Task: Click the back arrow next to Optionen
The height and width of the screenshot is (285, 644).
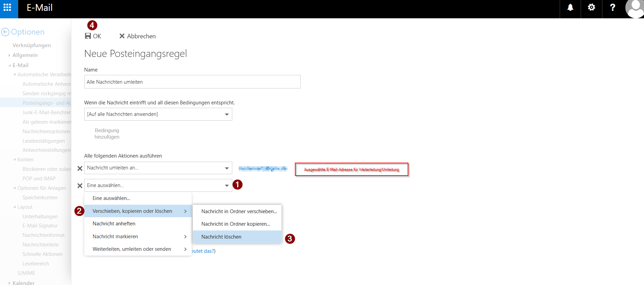Action: click(x=5, y=32)
